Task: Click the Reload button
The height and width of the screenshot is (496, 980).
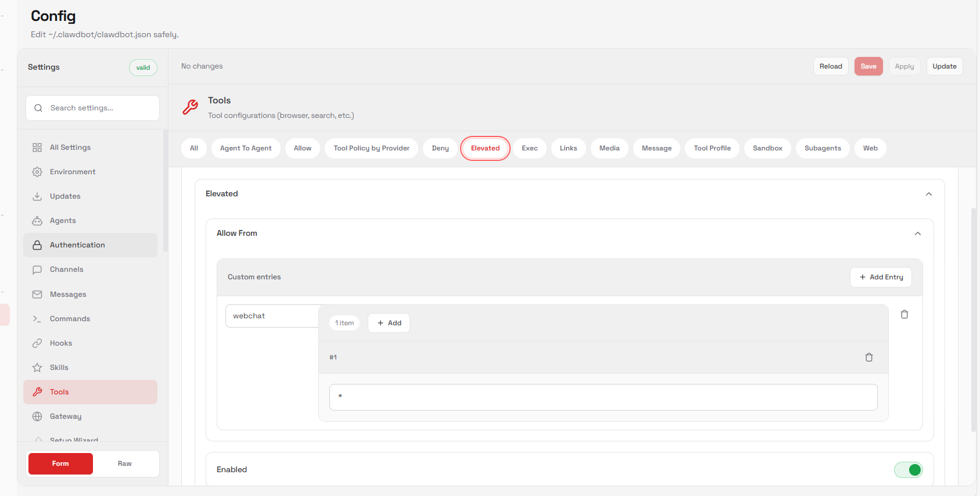Action: tap(831, 66)
